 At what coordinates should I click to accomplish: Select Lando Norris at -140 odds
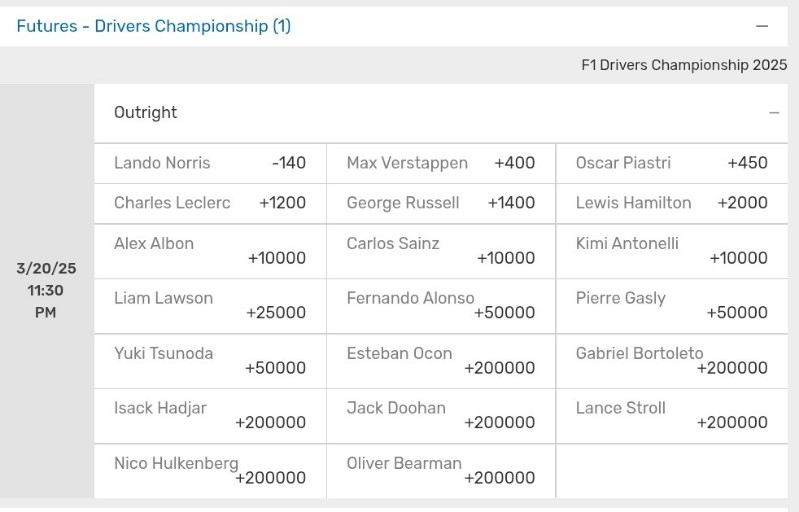[210, 163]
